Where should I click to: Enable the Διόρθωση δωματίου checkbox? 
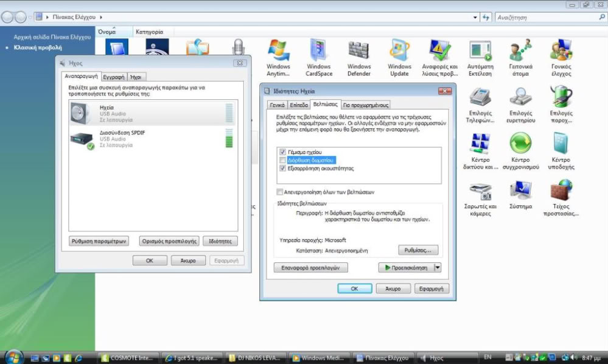coord(282,160)
